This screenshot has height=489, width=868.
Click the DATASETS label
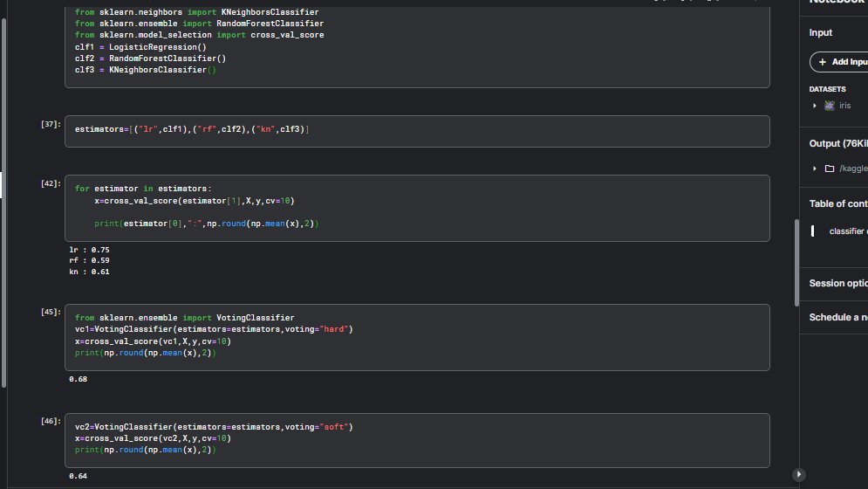(x=827, y=89)
